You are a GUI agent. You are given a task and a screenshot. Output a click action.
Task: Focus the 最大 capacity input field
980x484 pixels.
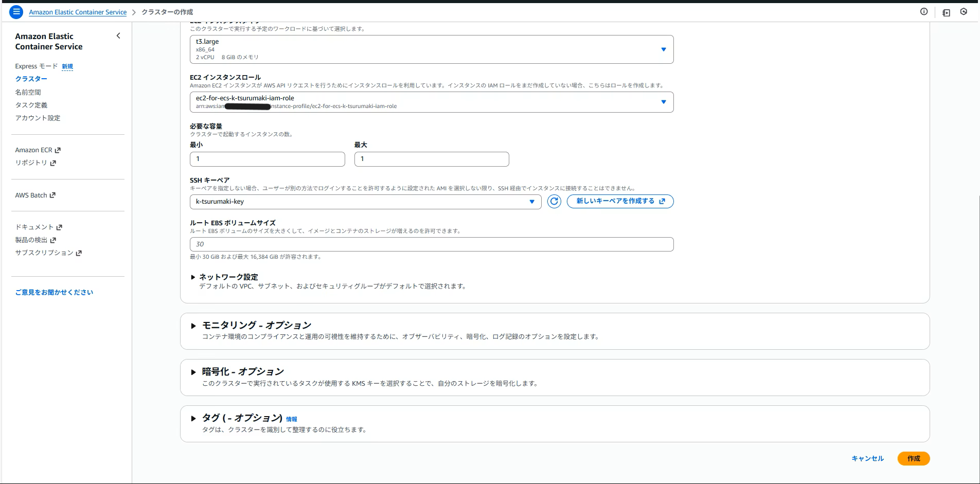click(x=432, y=159)
